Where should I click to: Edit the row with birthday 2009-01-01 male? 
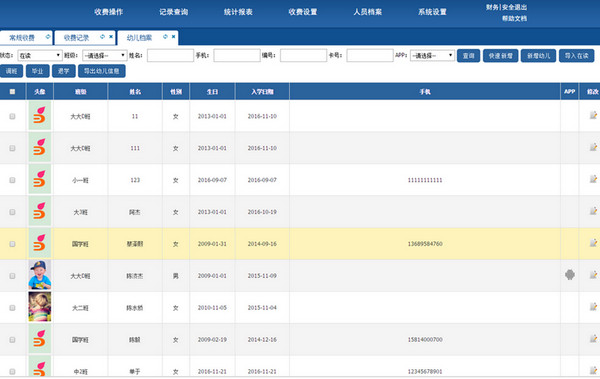coord(593,274)
